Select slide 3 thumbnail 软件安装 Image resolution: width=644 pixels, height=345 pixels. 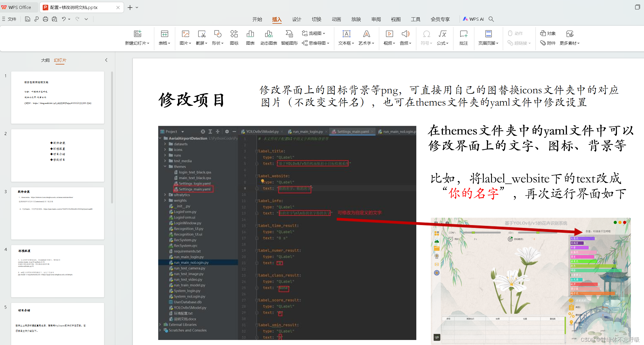[x=57, y=213]
